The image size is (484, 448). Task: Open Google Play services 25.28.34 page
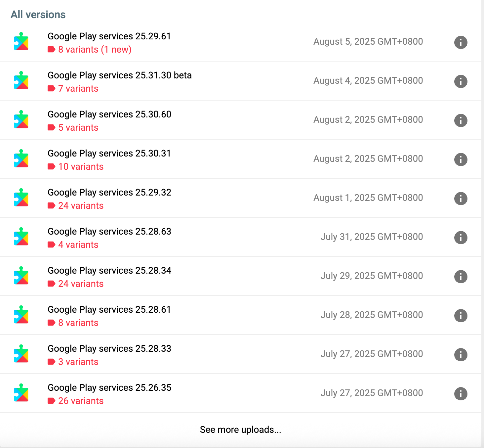click(x=109, y=270)
